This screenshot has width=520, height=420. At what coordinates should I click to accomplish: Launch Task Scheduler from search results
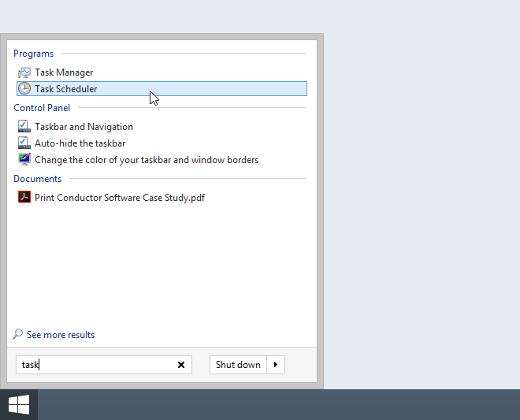point(162,88)
